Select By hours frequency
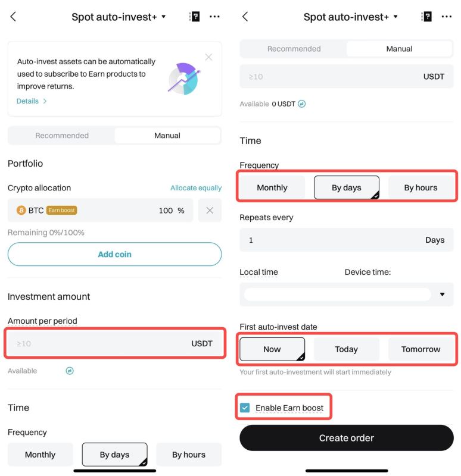461x476 pixels. click(x=422, y=187)
